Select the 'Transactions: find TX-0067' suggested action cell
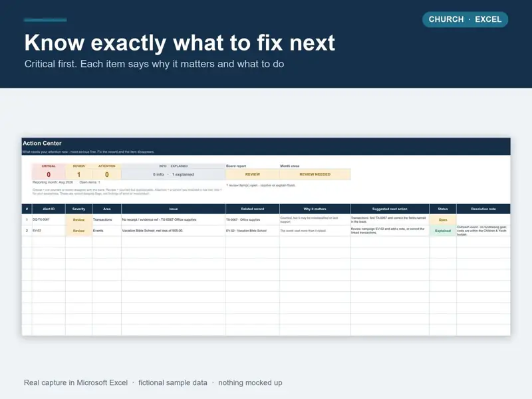Image resolution: width=532 pixels, height=399 pixels. coord(390,219)
